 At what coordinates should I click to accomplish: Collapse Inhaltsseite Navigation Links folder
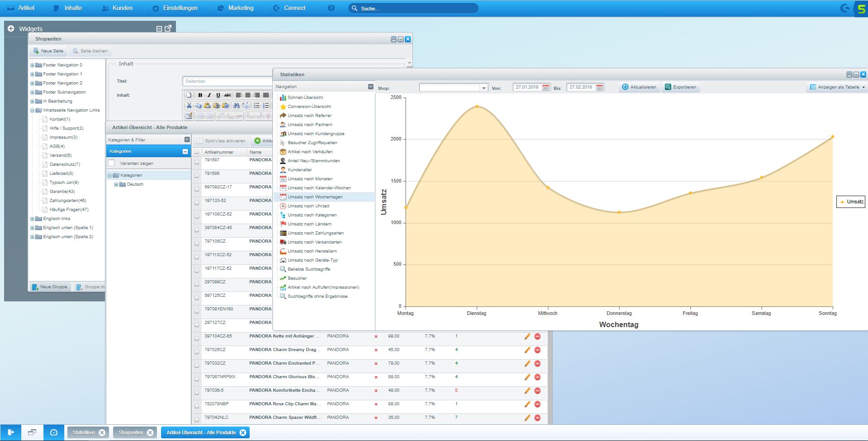coord(32,110)
